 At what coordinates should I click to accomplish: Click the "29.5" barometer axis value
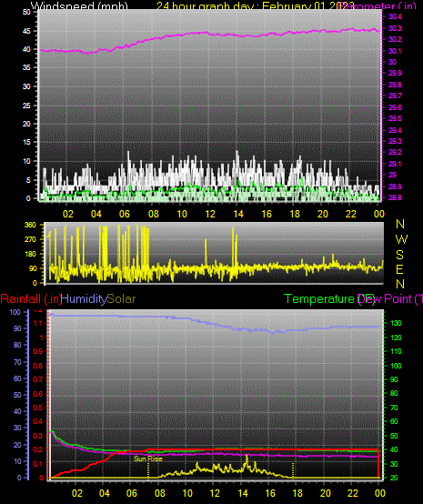point(395,118)
